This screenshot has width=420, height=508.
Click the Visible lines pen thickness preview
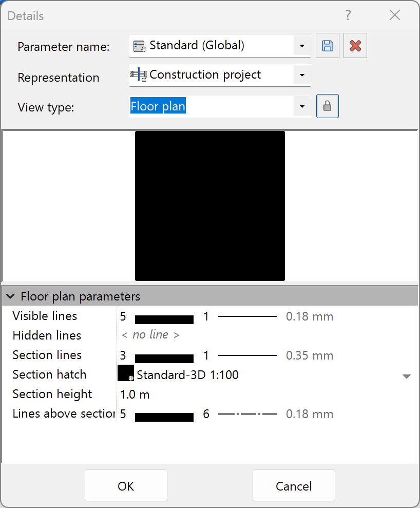164,318
